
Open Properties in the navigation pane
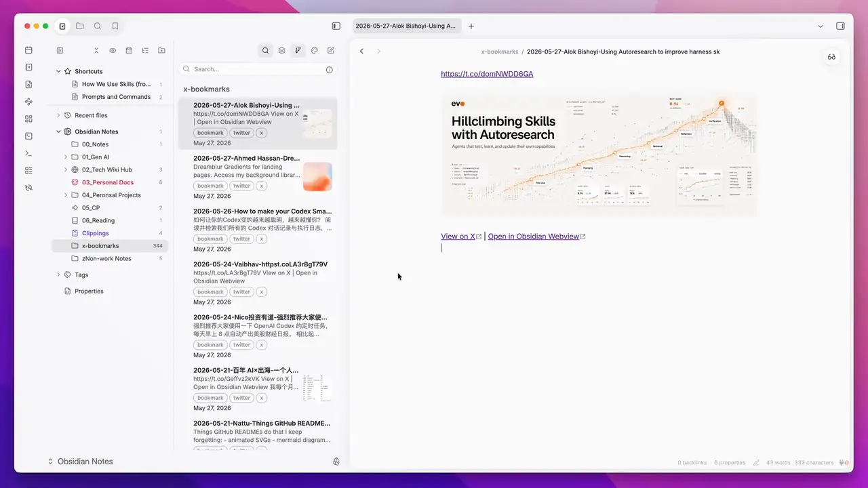(89, 291)
